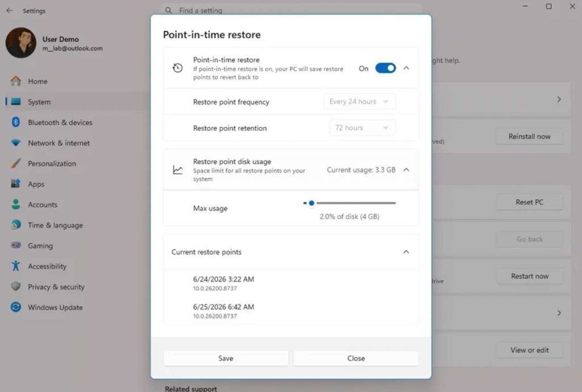This screenshot has width=582, height=392.
Task: Click the Find a setting search box
Action: pos(292,10)
